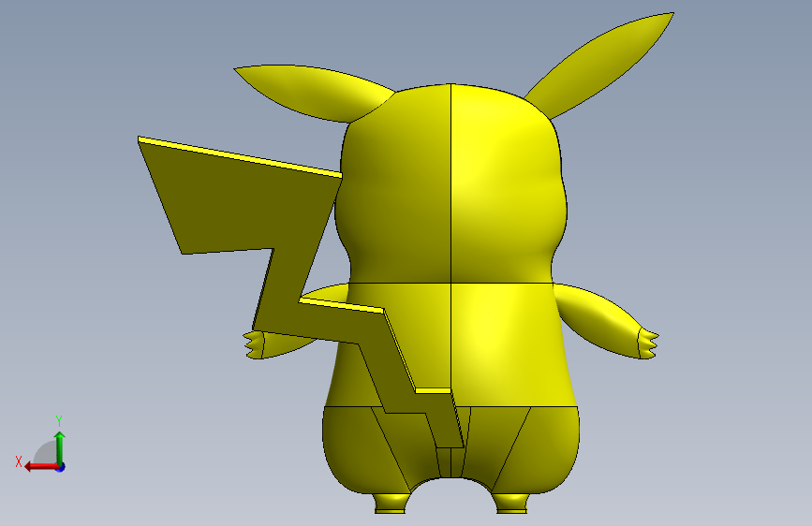
Task: Click the red X axis arrow of the triad
Action: click(40, 466)
